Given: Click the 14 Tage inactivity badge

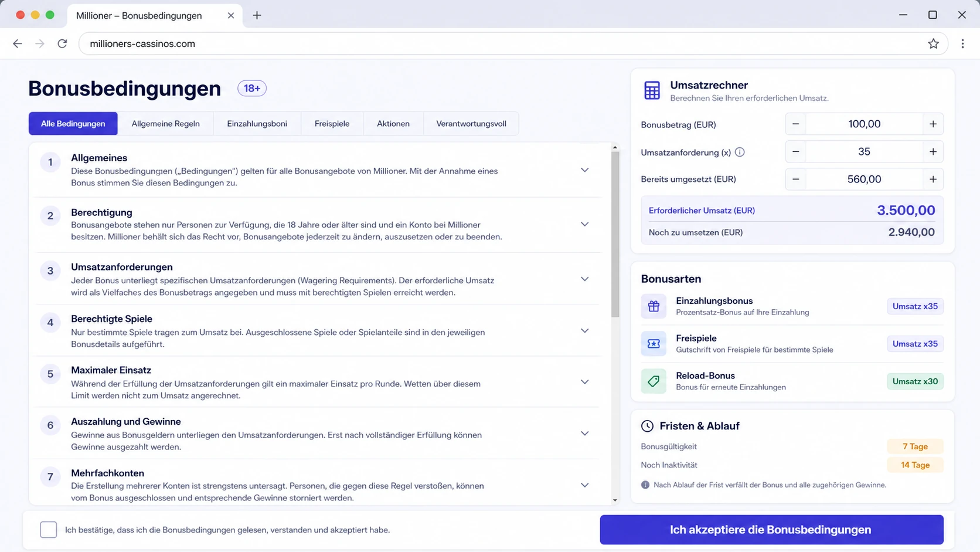Looking at the screenshot, I should [915, 465].
